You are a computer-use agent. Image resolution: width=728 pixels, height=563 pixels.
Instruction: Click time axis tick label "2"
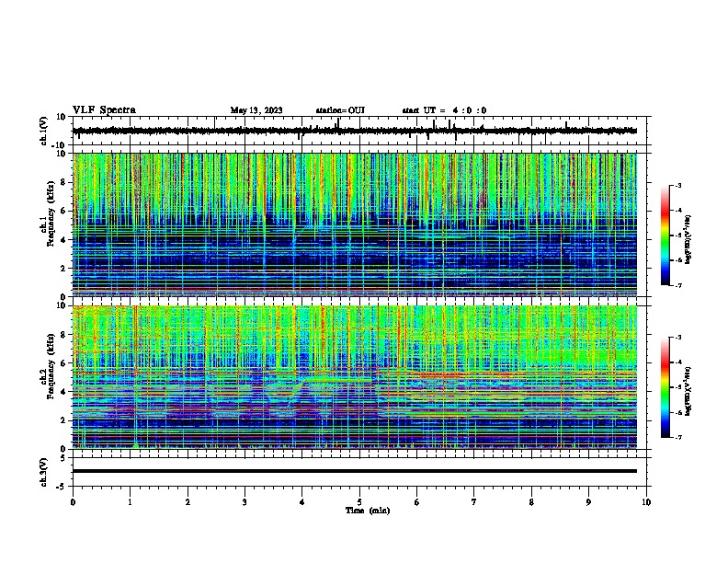[188, 502]
